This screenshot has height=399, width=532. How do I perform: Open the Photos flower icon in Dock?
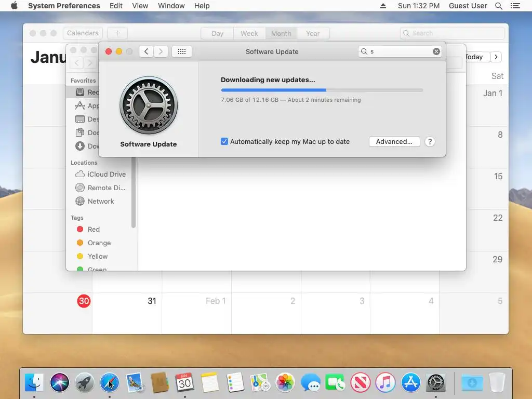[285, 382]
